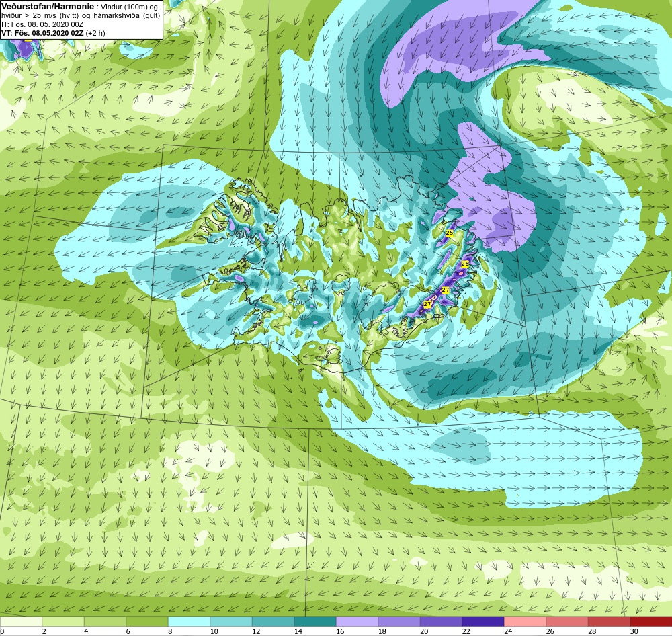Pick the 26–28 m/s salmon legend swatch
Screen dimensions: 672x636
click(x=567, y=621)
